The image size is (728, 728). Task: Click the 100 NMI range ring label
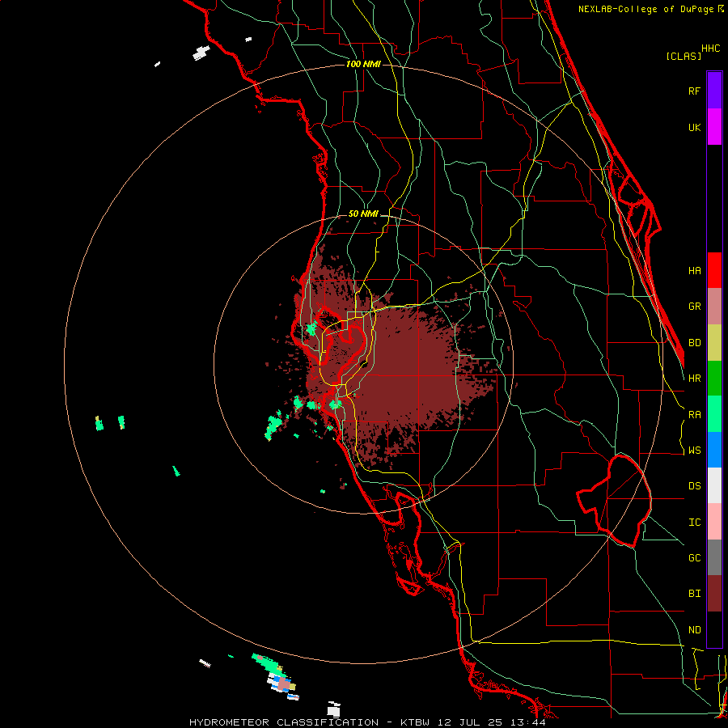click(x=363, y=64)
